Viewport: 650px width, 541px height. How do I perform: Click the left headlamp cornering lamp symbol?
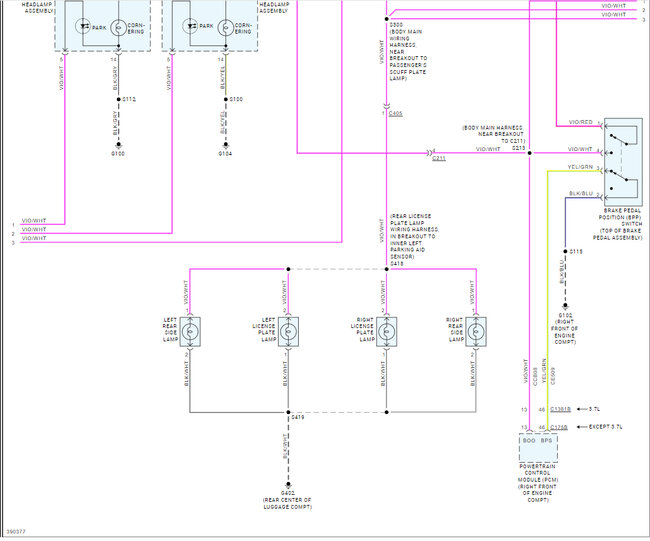click(119, 27)
